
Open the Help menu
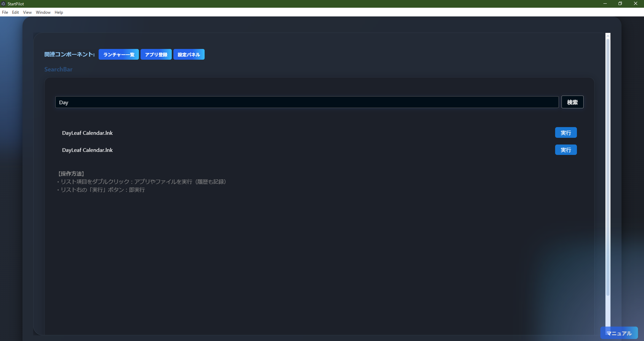coord(59,12)
